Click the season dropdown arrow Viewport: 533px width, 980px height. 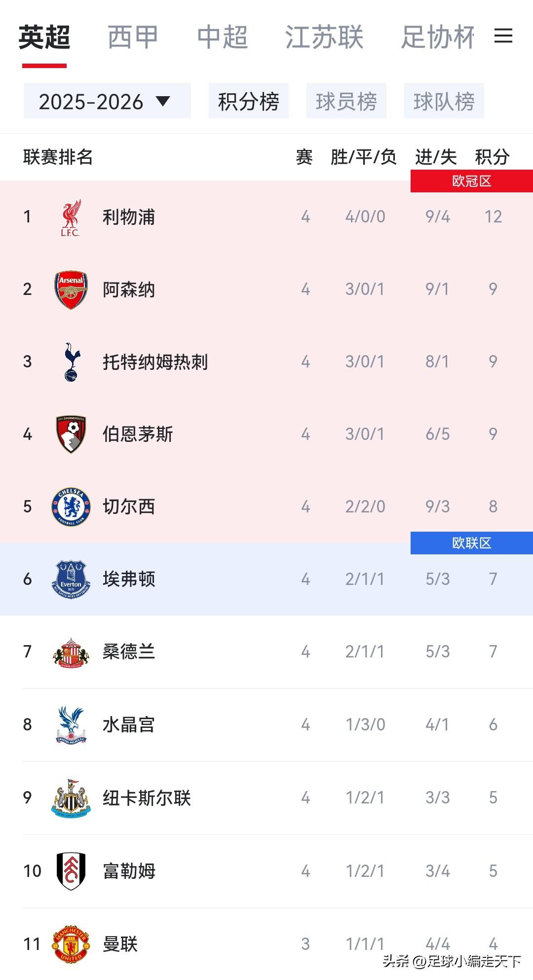click(163, 101)
